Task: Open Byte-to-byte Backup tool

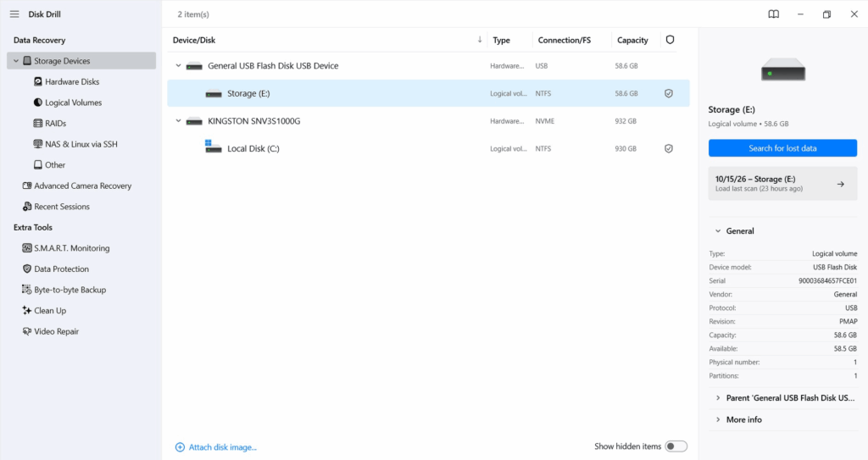Action: [x=70, y=290]
